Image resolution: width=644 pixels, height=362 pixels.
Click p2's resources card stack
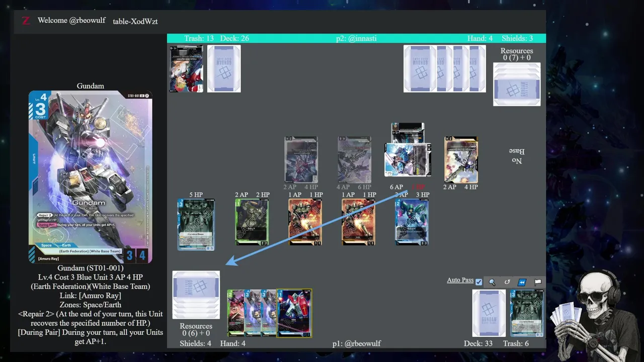[517, 84]
